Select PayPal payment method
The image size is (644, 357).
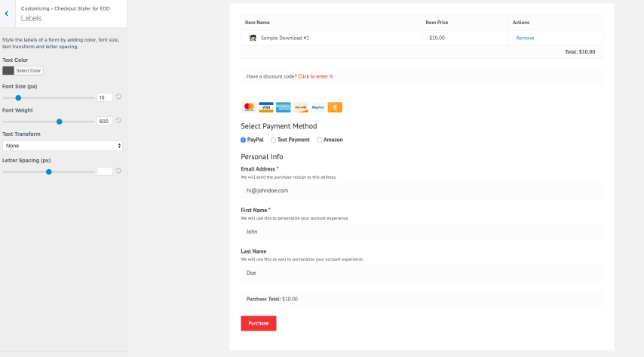click(x=243, y=140)
